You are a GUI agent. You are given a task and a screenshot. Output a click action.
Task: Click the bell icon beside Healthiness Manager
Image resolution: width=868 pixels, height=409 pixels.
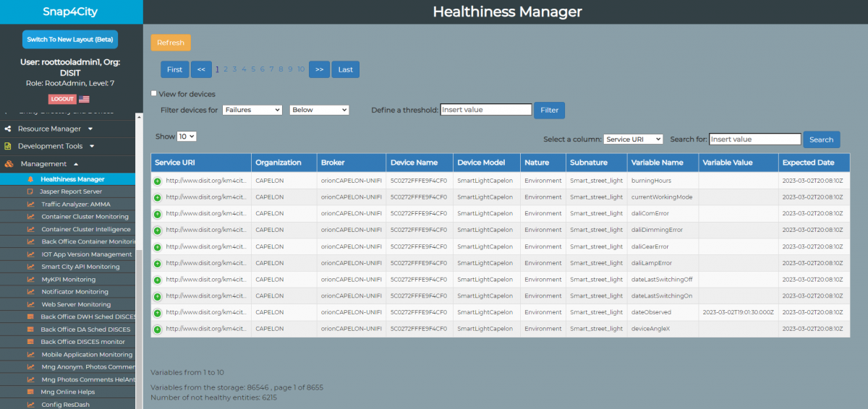click(30, 179)
